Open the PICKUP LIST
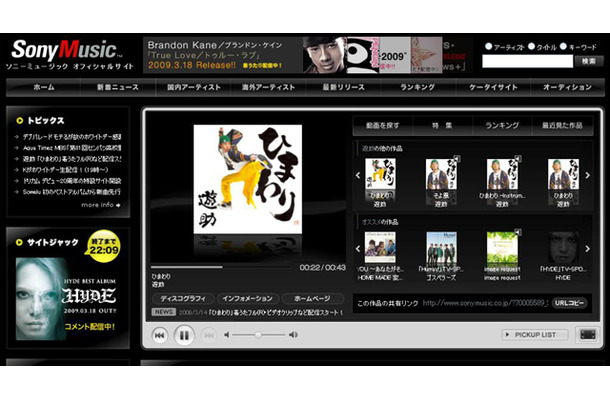610x400 pixels. pyautogui.click(x=535, y=335)
